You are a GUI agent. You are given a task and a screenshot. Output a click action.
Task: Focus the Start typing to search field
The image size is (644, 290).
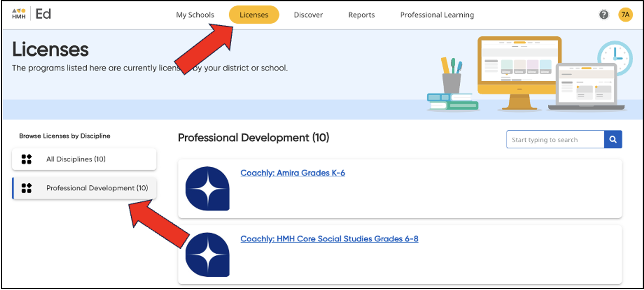(555, 140)
